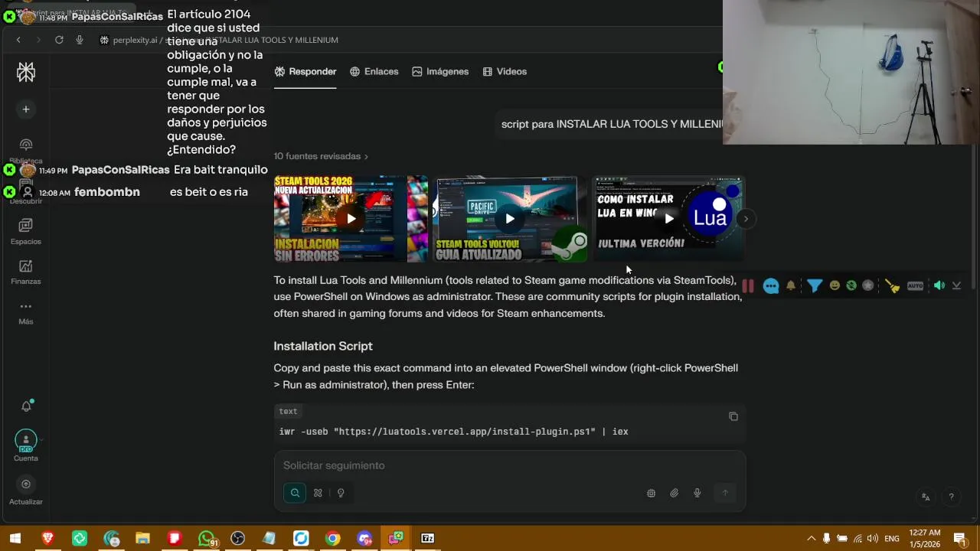Viewport: 980px width, 551px height.
Task: Open the emoji smiley icon
Action: tap(835, 285)
